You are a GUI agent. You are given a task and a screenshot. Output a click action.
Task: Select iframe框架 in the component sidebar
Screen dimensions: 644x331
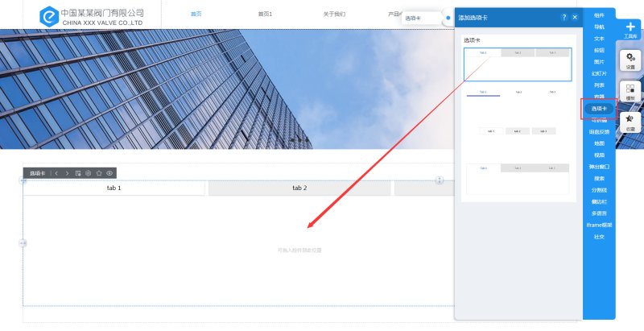pyautogui.click(x=599, y=225)
